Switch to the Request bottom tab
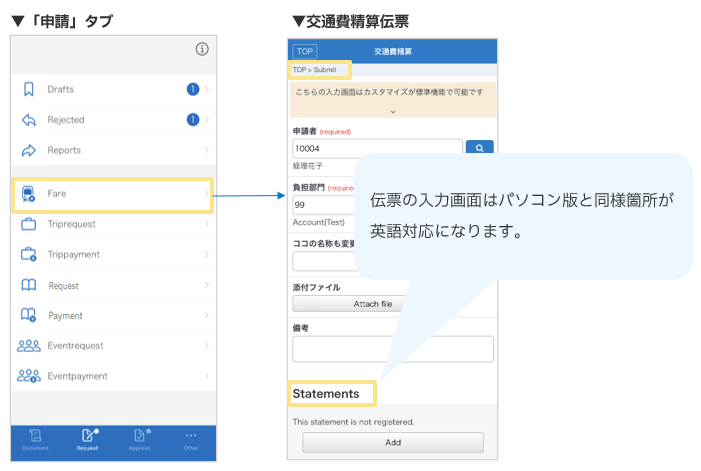The height and width of the screenshot is (471, 701). 88,440
